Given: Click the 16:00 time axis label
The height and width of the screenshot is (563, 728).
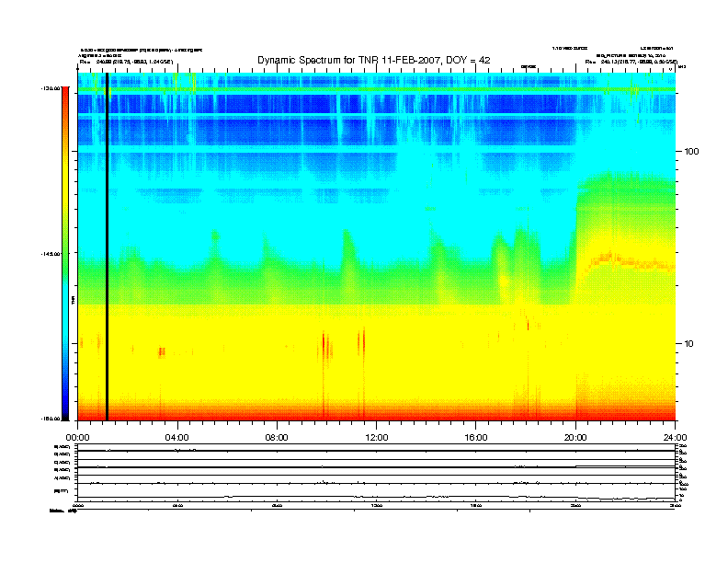Looking at the screenshot, I should pyautogui.click(x=476, y=438).
